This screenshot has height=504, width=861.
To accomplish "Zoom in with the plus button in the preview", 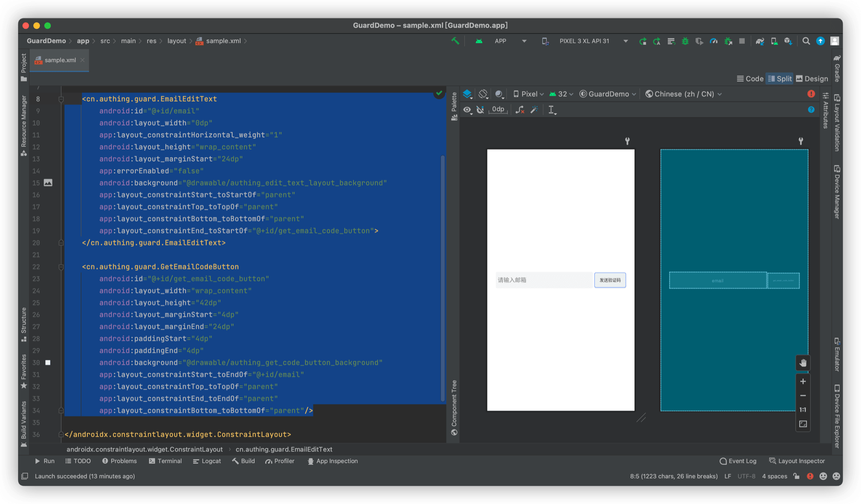I will coord(803,381).
